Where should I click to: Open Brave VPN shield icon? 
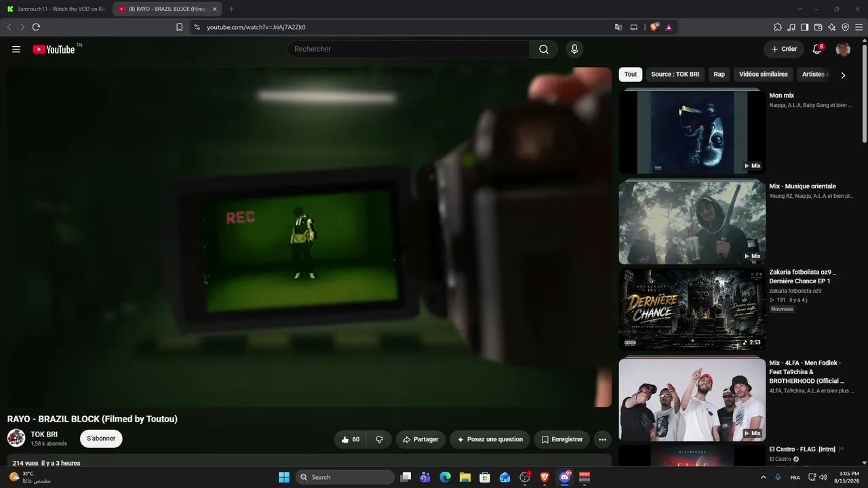(x=846, y=27)
